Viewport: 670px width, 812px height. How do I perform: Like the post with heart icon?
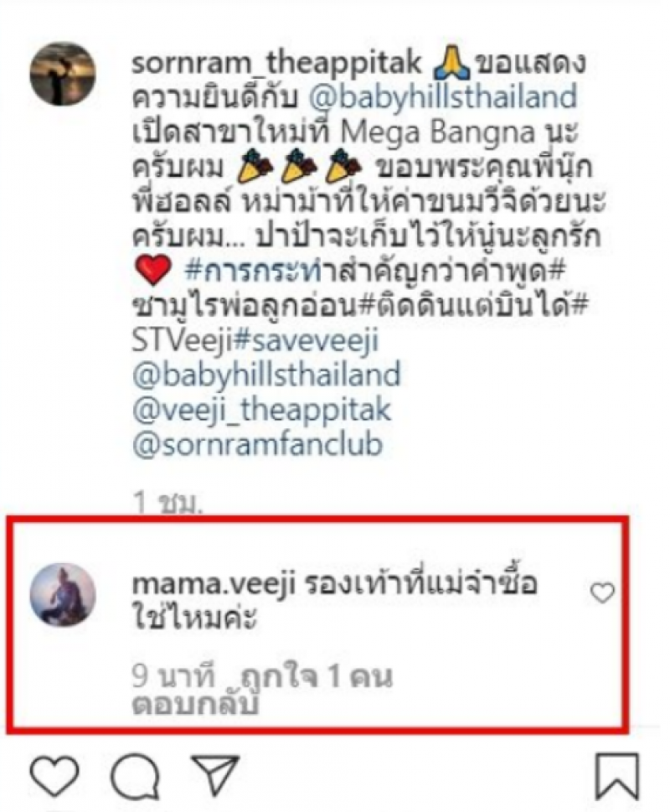[54, 776]
